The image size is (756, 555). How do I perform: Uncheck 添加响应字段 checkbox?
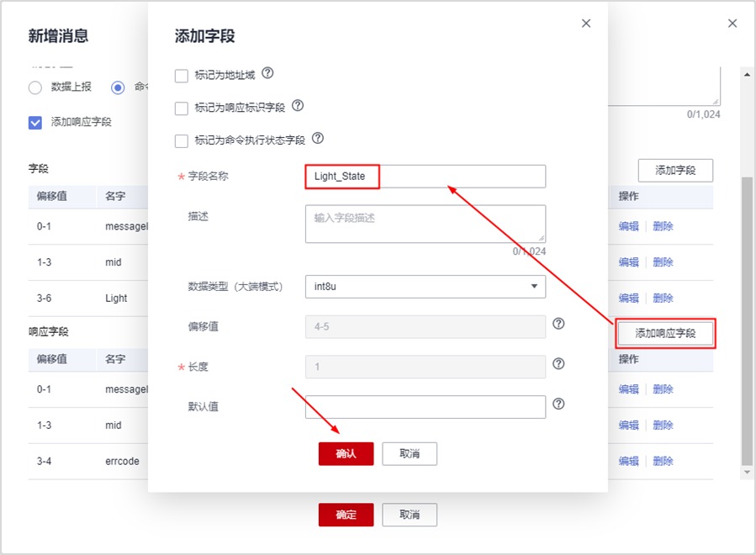point(35,122)
